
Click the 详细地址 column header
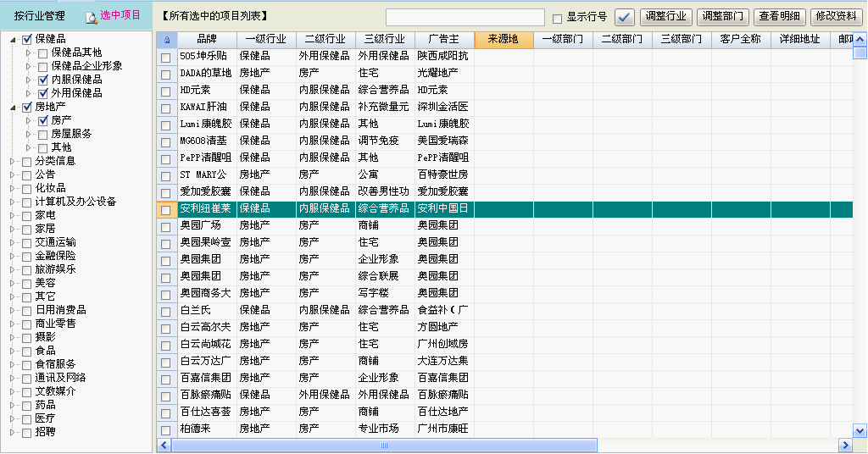(x=800, y=40)
